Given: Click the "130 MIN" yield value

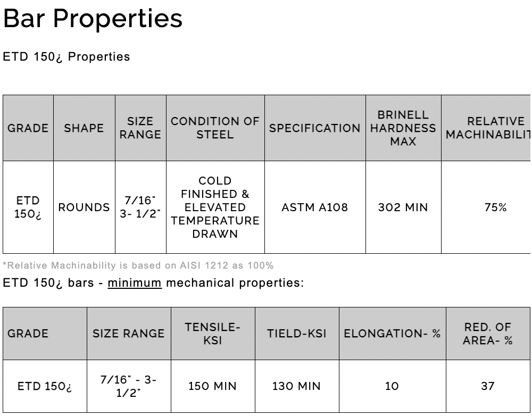Looking at the screenshot, I should coord(297,386).
